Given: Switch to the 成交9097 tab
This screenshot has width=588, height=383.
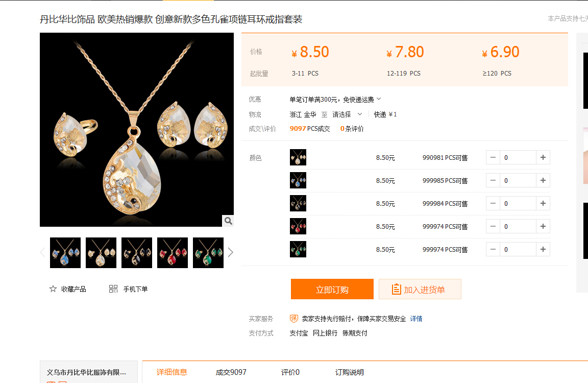Looking at the screenshot, I should pos(231,372).
